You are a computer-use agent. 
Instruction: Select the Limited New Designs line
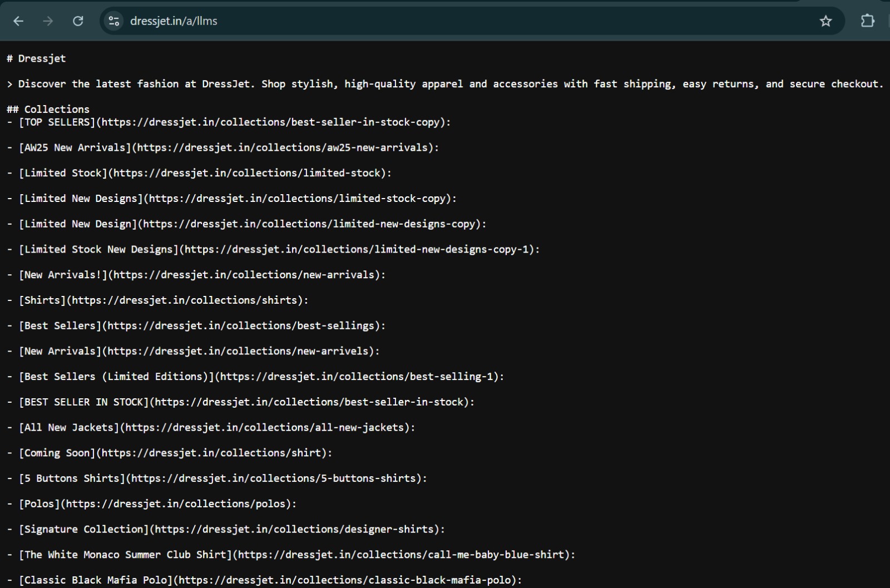point(231,199)
